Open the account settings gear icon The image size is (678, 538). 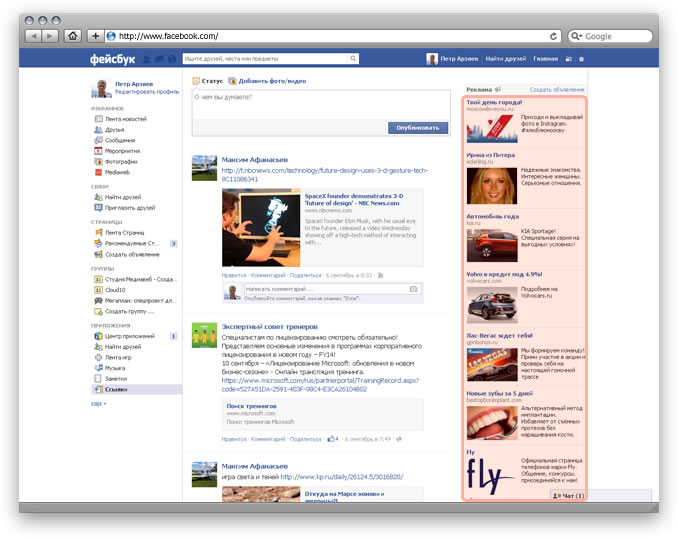pos(581,59)
